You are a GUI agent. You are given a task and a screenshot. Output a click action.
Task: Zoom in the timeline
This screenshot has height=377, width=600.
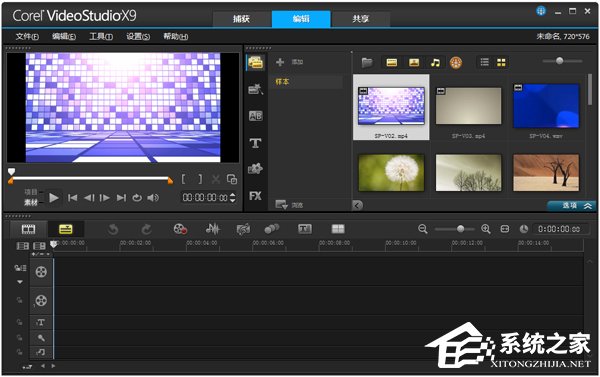coord(486,229)
